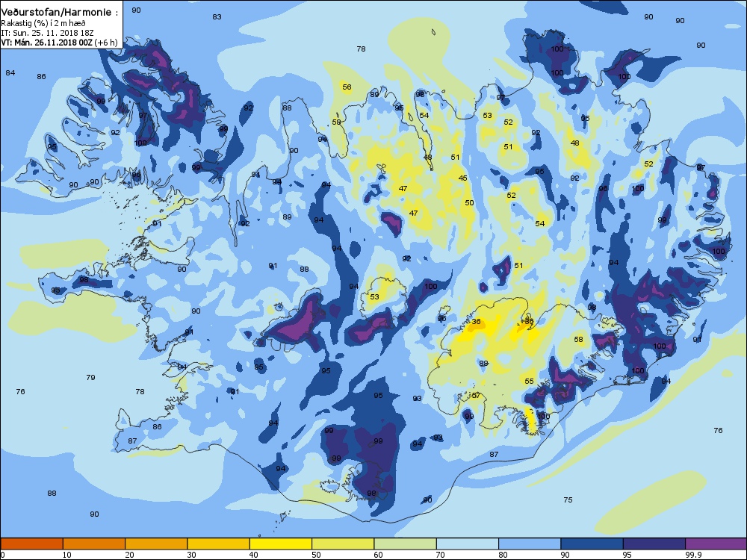
Task: Select the light blue 80–90 legend swatch
Action: 530,544
